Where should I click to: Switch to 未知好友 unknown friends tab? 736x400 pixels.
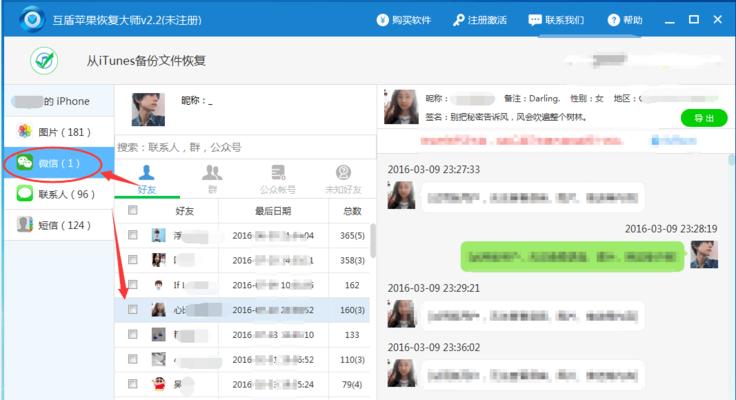(343, 180)
